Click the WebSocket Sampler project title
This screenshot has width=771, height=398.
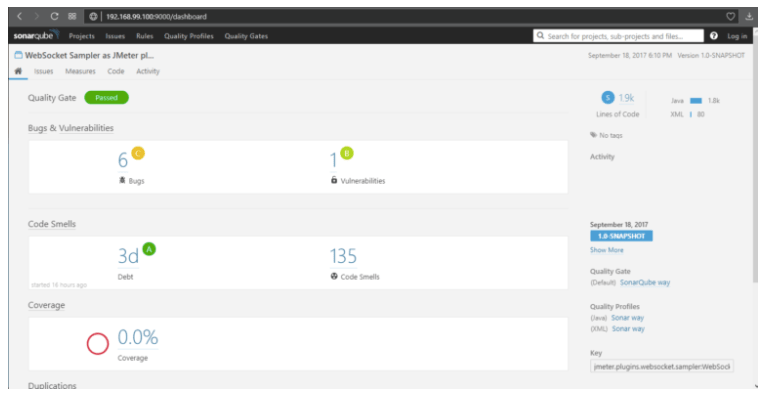point(89,55)
